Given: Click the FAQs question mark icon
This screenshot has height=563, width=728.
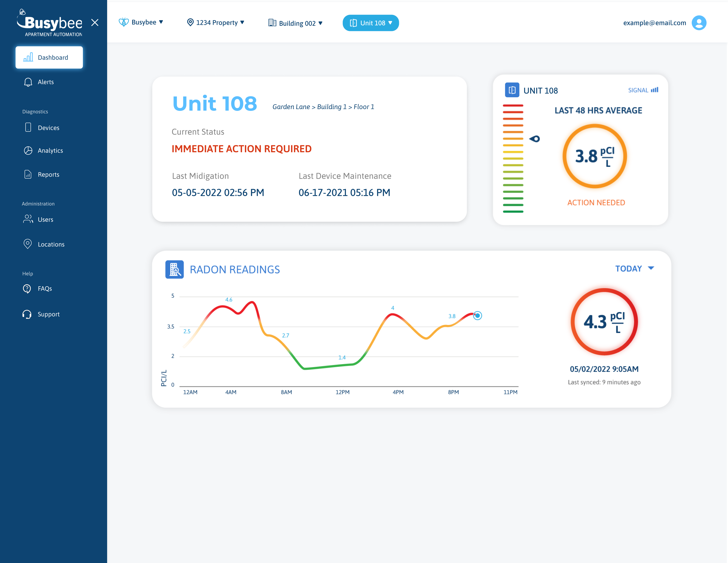Looking at the screenshot, I should [27, 288].
